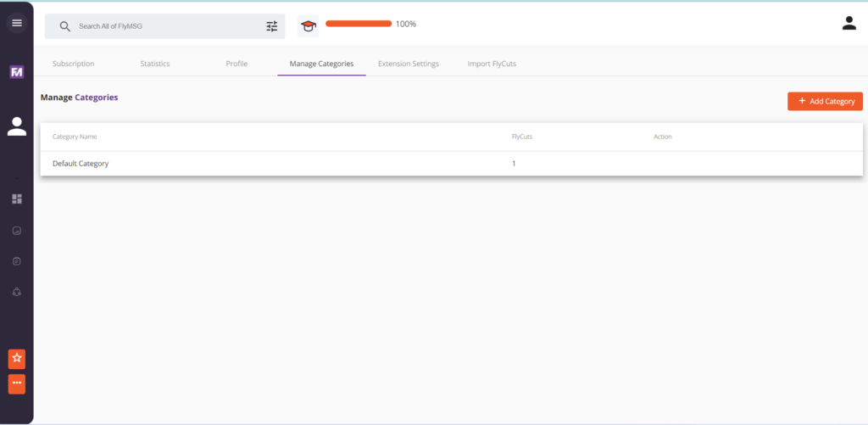
Task: Open the account avatar icon at top right
Action: click(849, 23)
